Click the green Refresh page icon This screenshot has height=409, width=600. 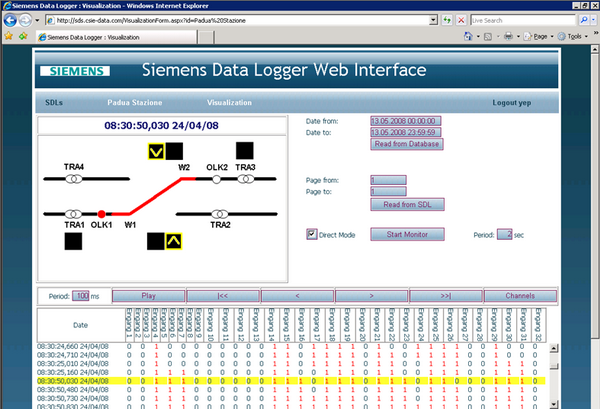tap(447, 20)
